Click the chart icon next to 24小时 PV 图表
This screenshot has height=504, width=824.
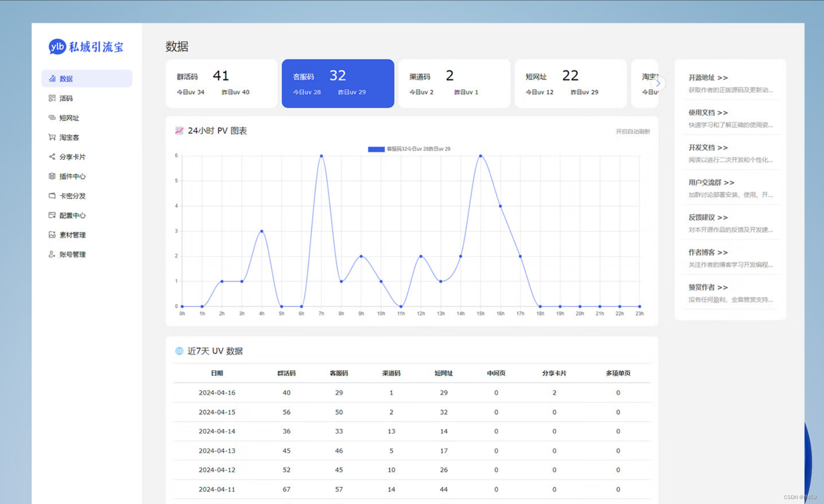click(x=179, y=131)
